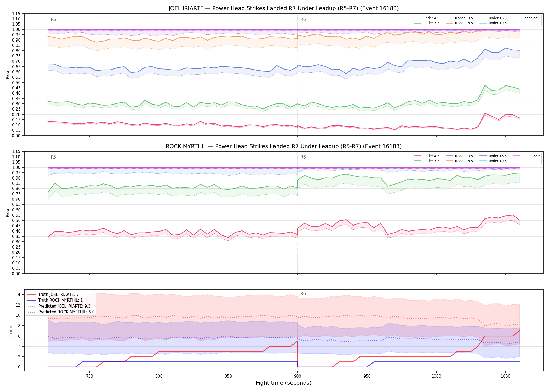Click the 850 tick label on the time axis

point(228,376)
